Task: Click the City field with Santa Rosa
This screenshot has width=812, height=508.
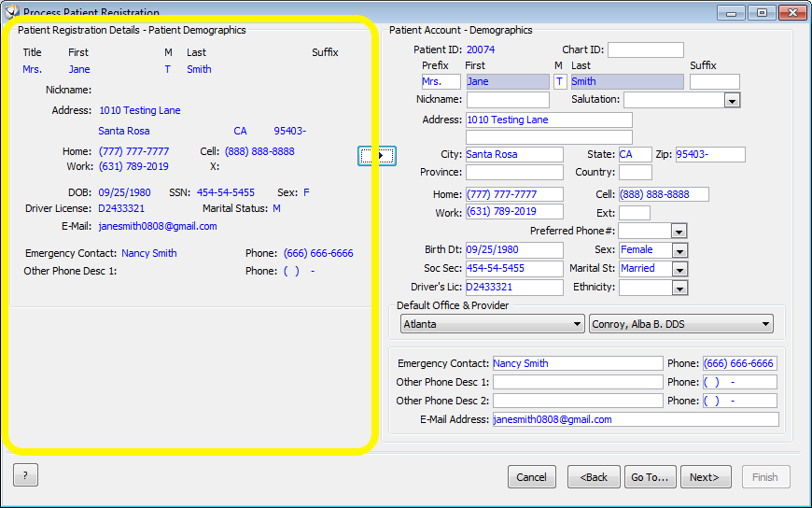Action: pos(514,154)
